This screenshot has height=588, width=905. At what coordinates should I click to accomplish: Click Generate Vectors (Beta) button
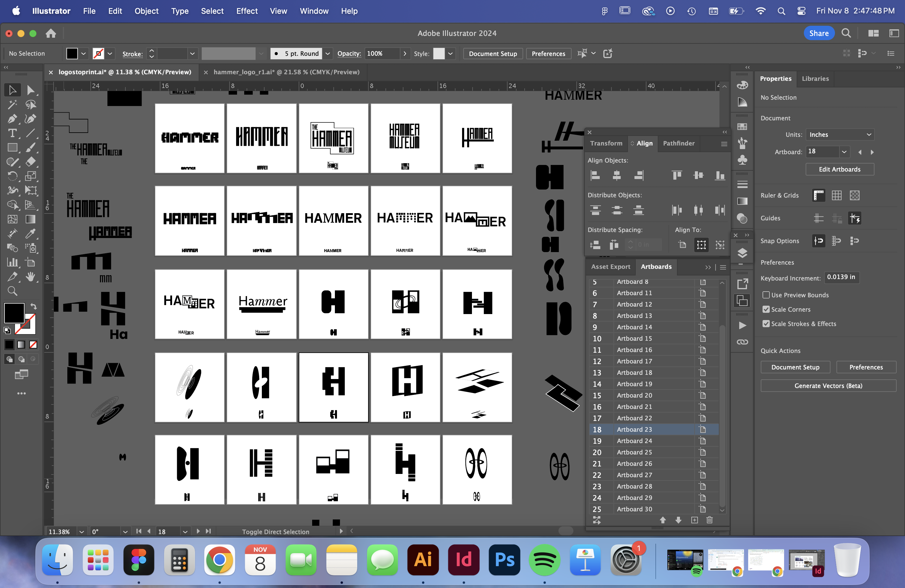[x=828, y=386]
